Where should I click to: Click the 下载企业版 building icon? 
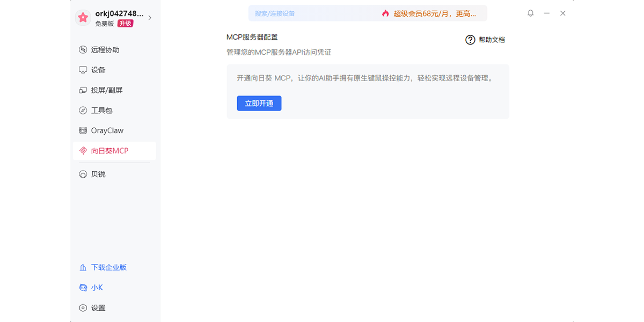coord(83,267)
